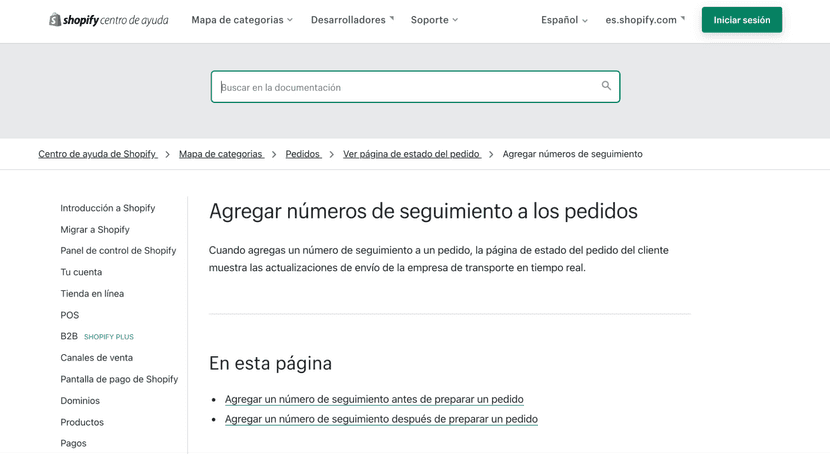This screenshot has width=830, height=455.
Task: Open Introducción a Shopify in sidebar
Action: point(107,208)
